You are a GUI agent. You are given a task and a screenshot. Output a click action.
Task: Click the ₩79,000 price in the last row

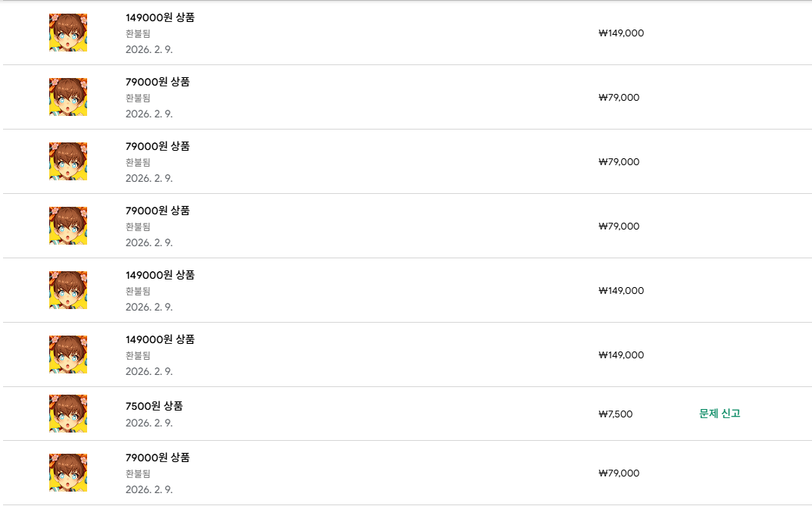pyautogui.click(x=619, y=473)
